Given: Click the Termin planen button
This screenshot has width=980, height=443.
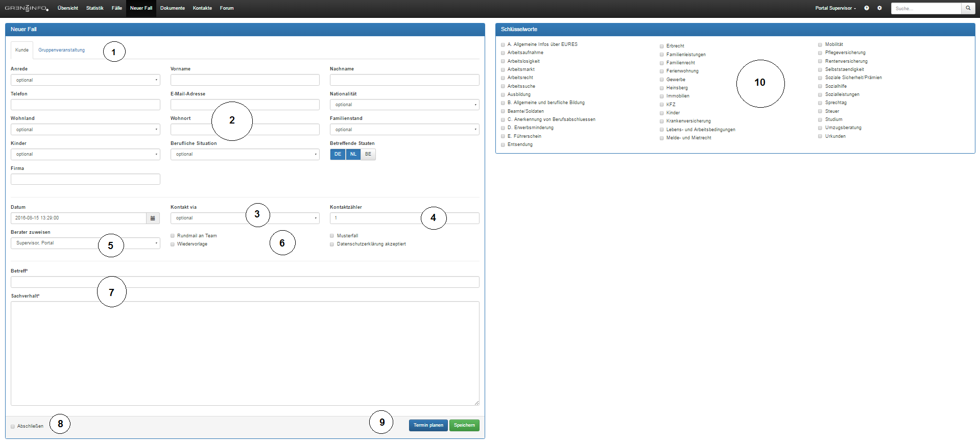Looking at the screenshot, I should tap(428, 425).
